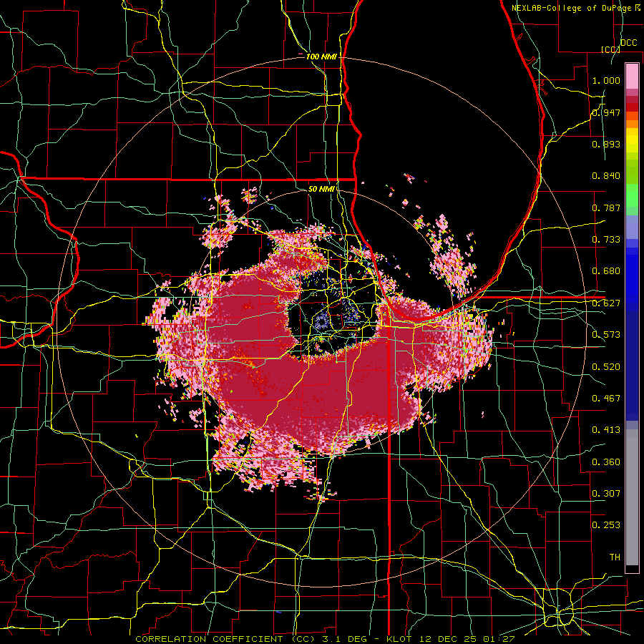644x644 pixels.
Task: Select the 0.360 scale value
Action: point(606,462)
